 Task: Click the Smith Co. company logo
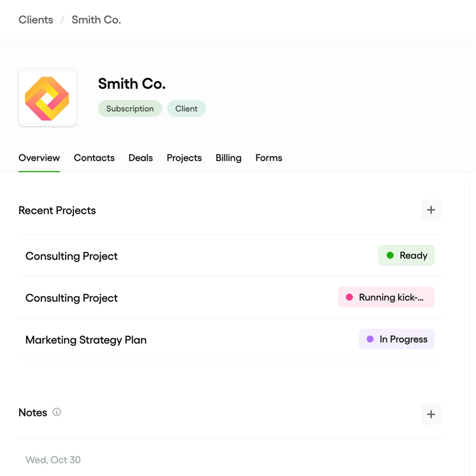point(47,98)
